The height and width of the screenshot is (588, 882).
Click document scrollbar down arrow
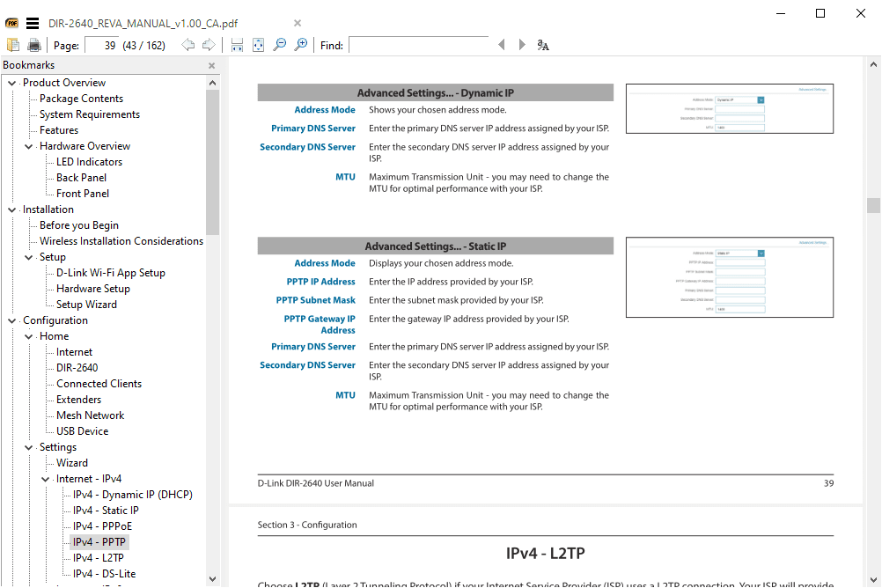coord(873,579)
